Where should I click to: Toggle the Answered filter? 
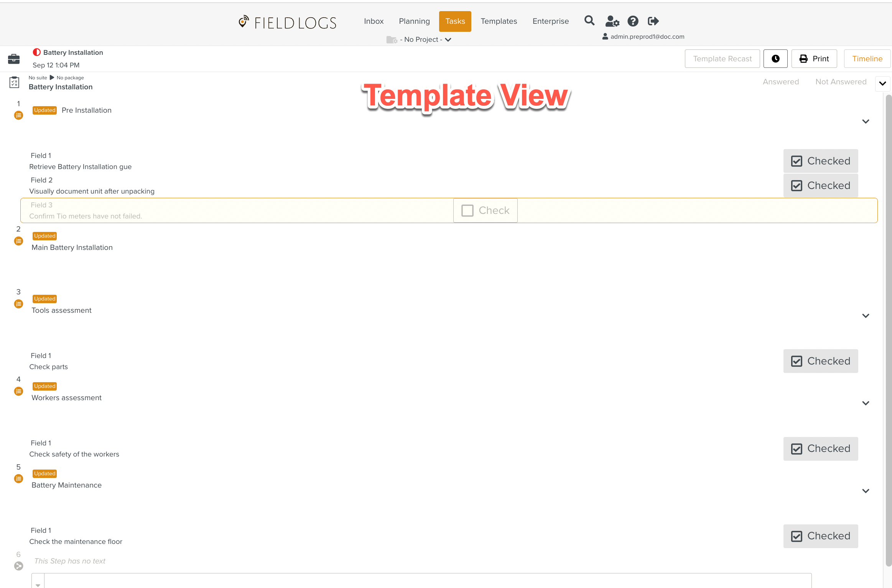tap(781, 82)
